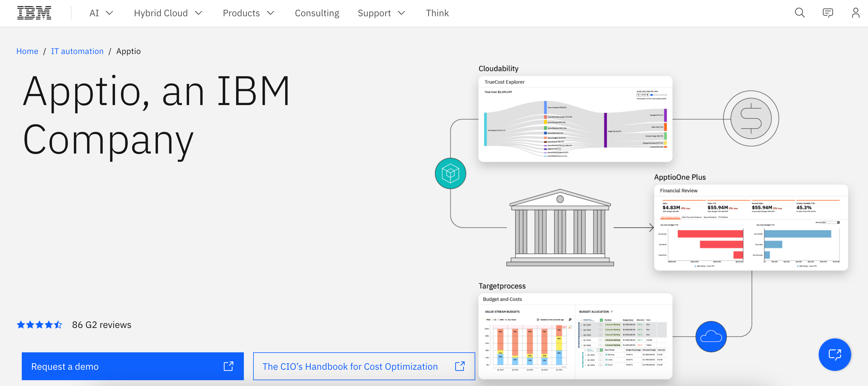The image size is (868, 386).
Task: Expand the Hybrid Cloud menu chevron
Action: (199, 13)
